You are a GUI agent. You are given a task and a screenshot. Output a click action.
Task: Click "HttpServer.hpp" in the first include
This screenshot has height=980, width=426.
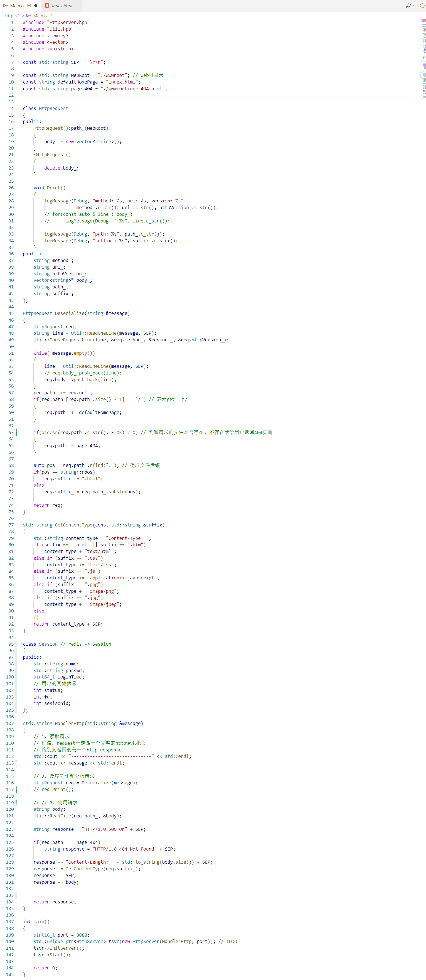click(x=68, y=23)
